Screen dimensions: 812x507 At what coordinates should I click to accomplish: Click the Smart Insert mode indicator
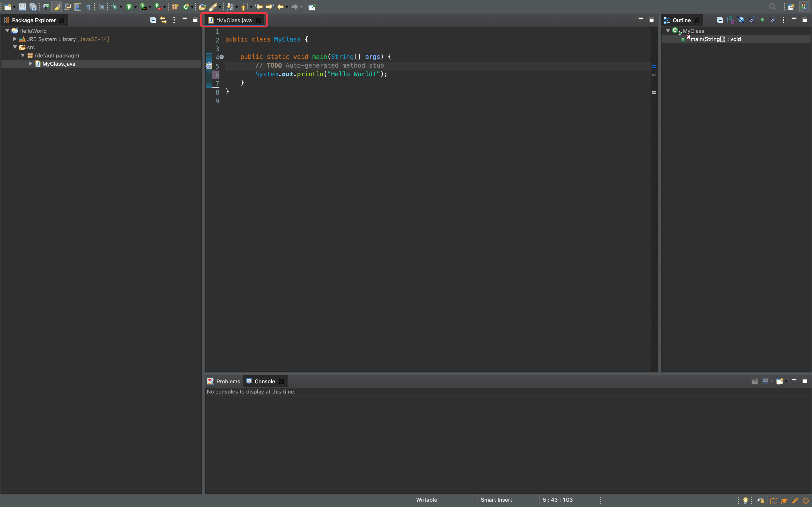pos(495,500)
